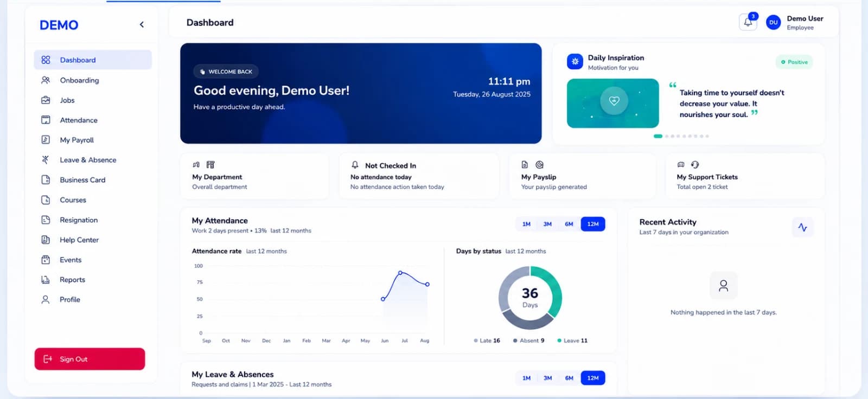Click the 36 Days donut chart
Viewport: 868px width, 399px height.
530,298
